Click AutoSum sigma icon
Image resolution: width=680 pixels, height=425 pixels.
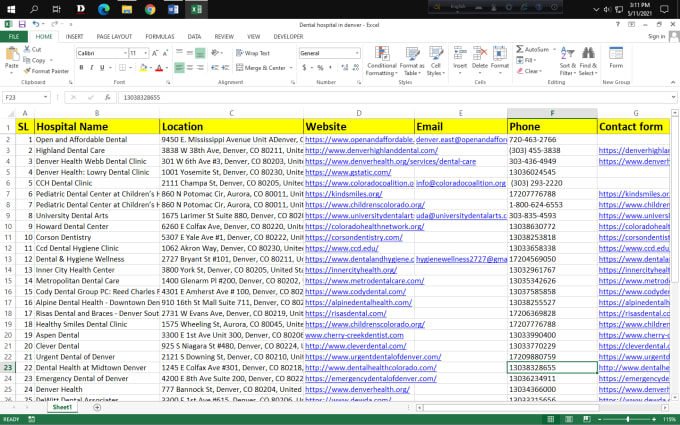click(520, 49)
